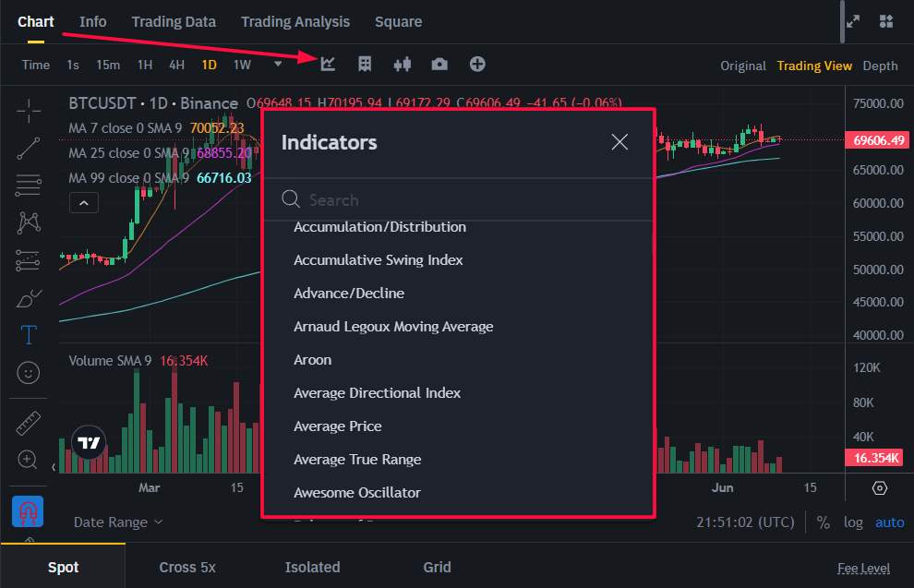Open the candlestick chart style icon

pyautogui.click(x=403, y=64)
